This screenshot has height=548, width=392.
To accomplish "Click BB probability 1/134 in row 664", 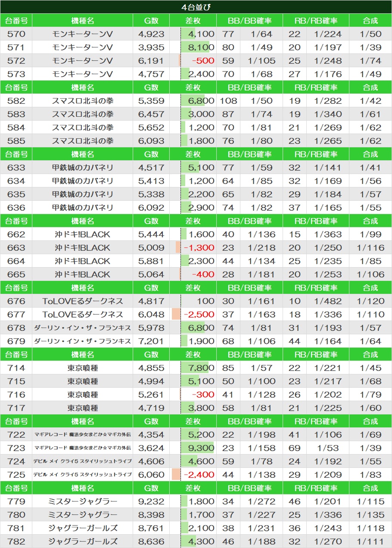I will (261, 261).
